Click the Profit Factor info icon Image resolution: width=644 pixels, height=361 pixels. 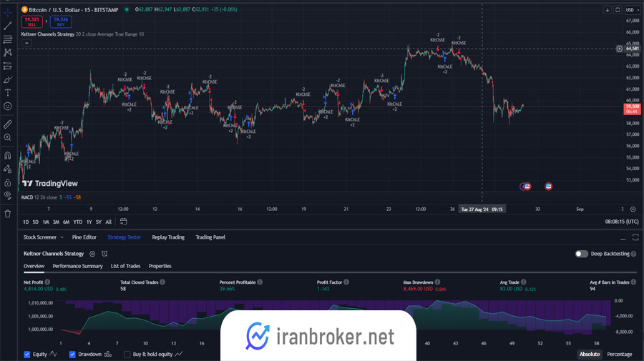tap(346, 282)
